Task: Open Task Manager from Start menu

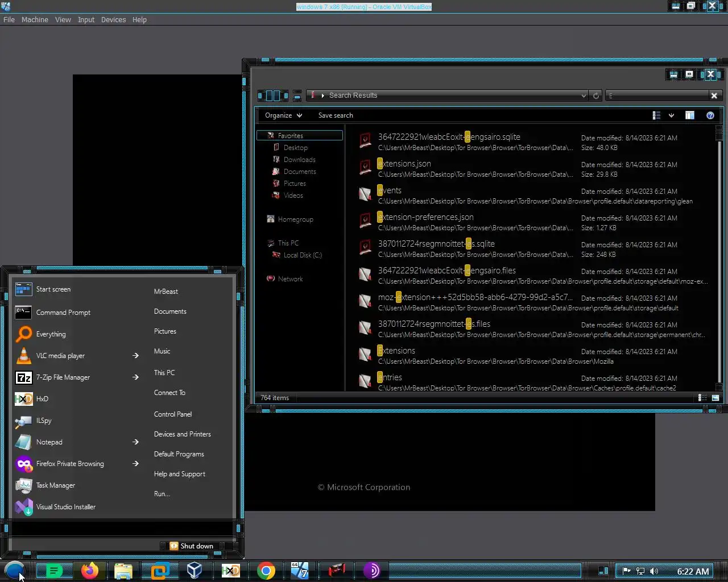Action: click(x=77, y=485)
